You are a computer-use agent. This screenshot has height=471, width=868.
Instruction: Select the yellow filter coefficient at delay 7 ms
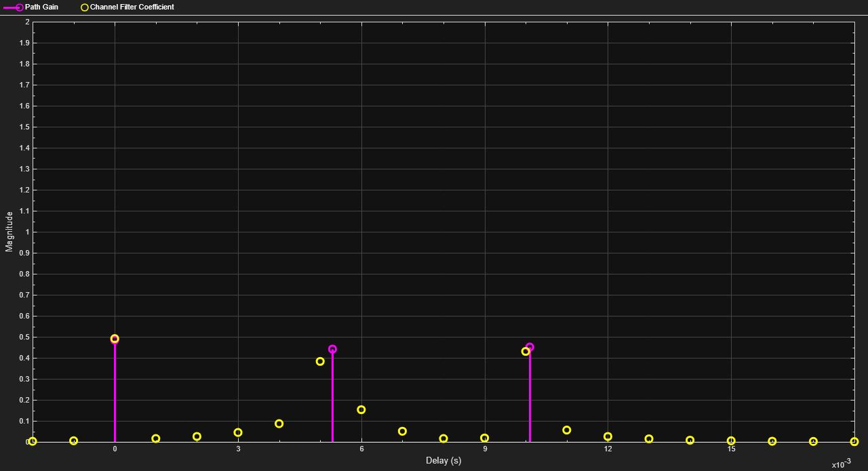(402, 431)
